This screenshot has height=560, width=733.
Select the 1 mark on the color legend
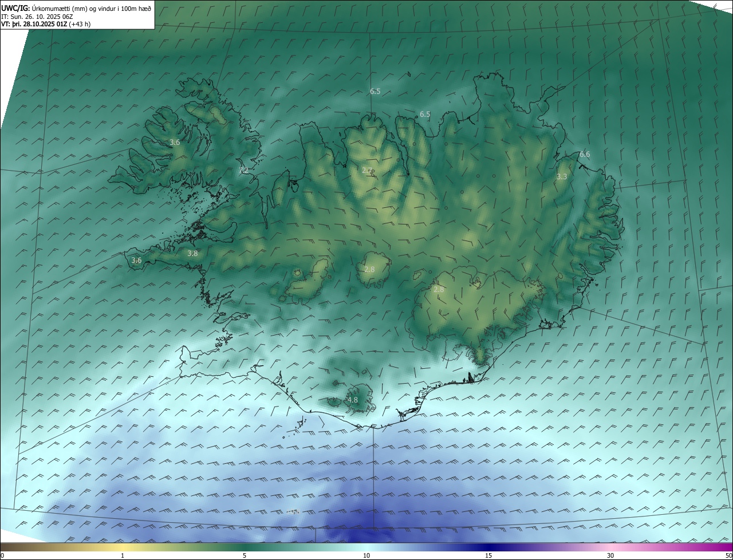[x=123, y=555]
